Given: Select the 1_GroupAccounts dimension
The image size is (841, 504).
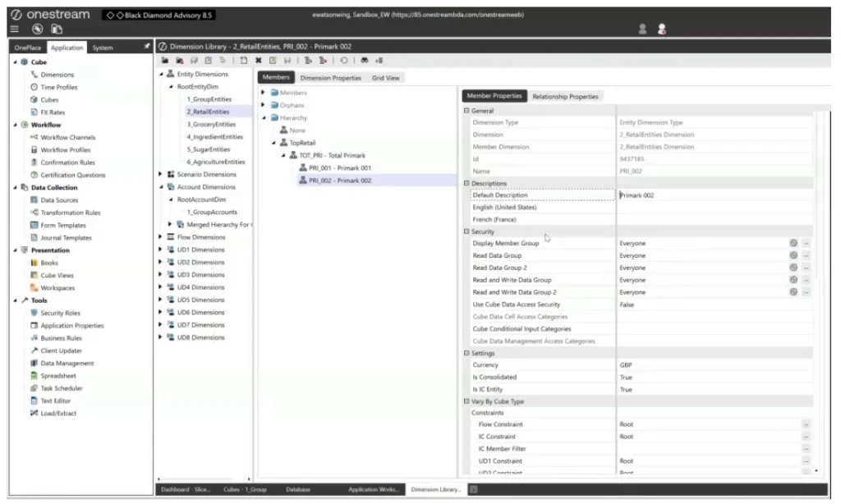Looking at the screenshot, I should coord(211,213).
